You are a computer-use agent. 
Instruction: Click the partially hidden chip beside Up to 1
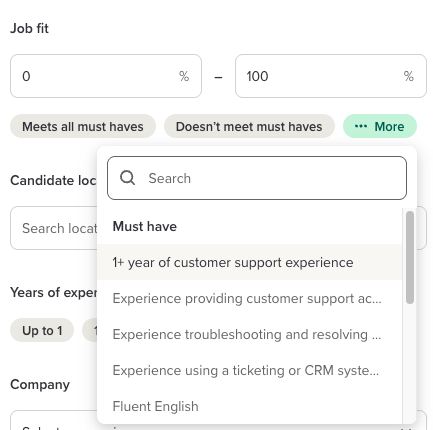pos(90,330)
